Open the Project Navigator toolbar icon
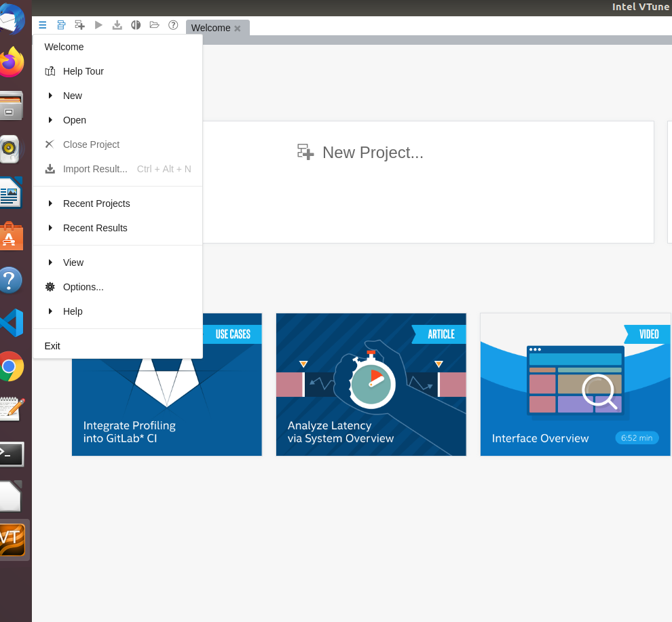The width and height of the screenshot is (672, 622). click(x=61, y=25)
